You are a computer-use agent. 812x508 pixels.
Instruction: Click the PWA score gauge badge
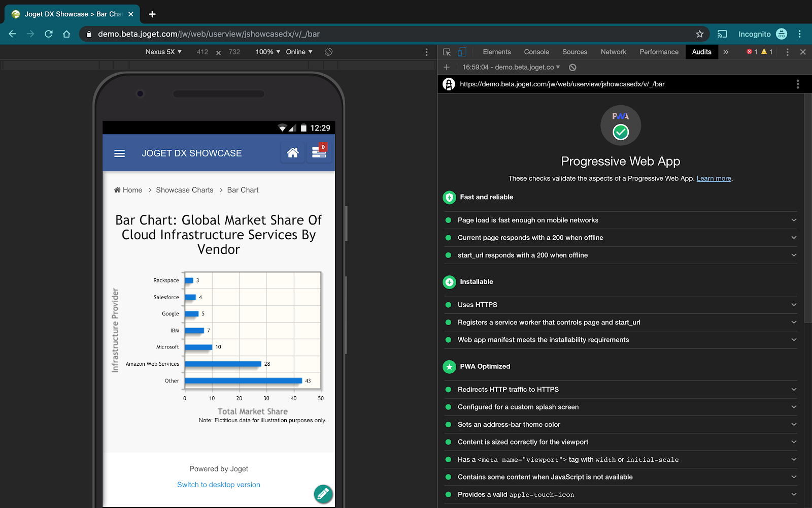click(x=621, y=125)
